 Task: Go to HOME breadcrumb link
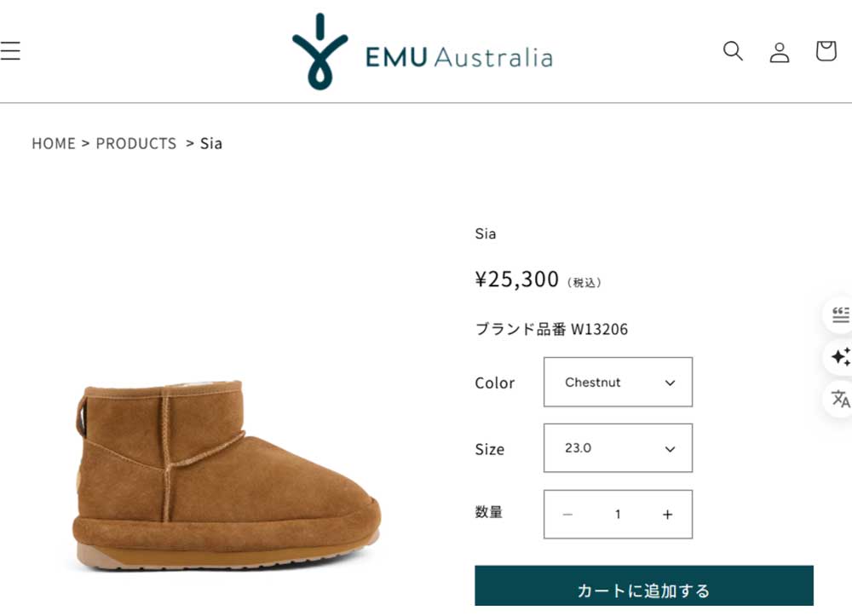tap(53, 143)
